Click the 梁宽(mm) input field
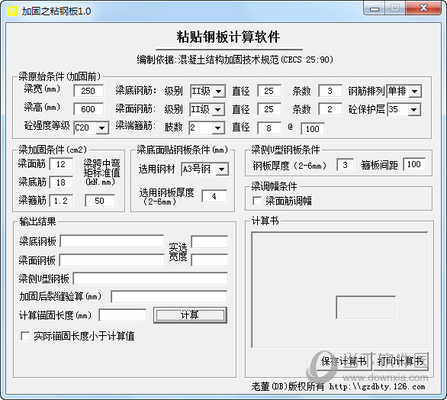The image size is (447, 400). pyautogui.click(x=88, y=91)
